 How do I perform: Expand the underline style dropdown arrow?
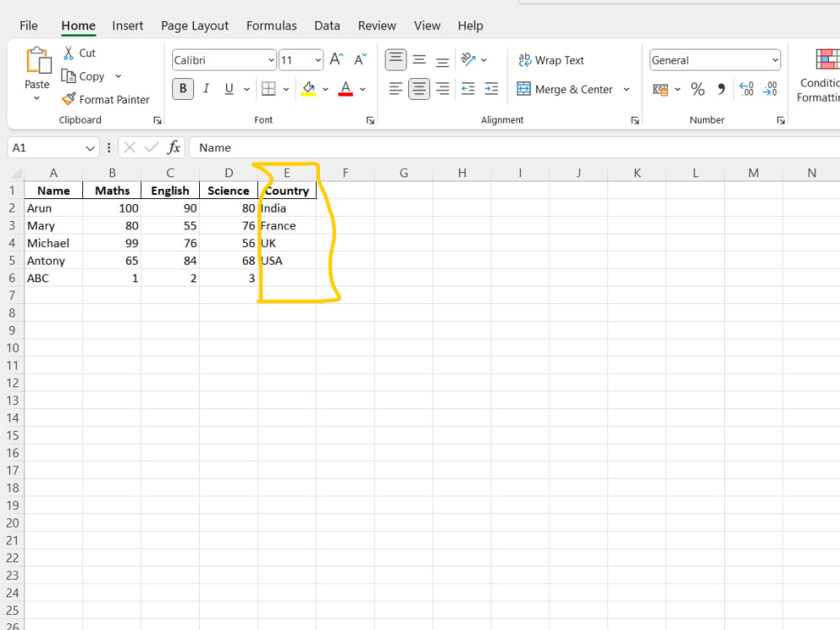[x=246, y=90]
